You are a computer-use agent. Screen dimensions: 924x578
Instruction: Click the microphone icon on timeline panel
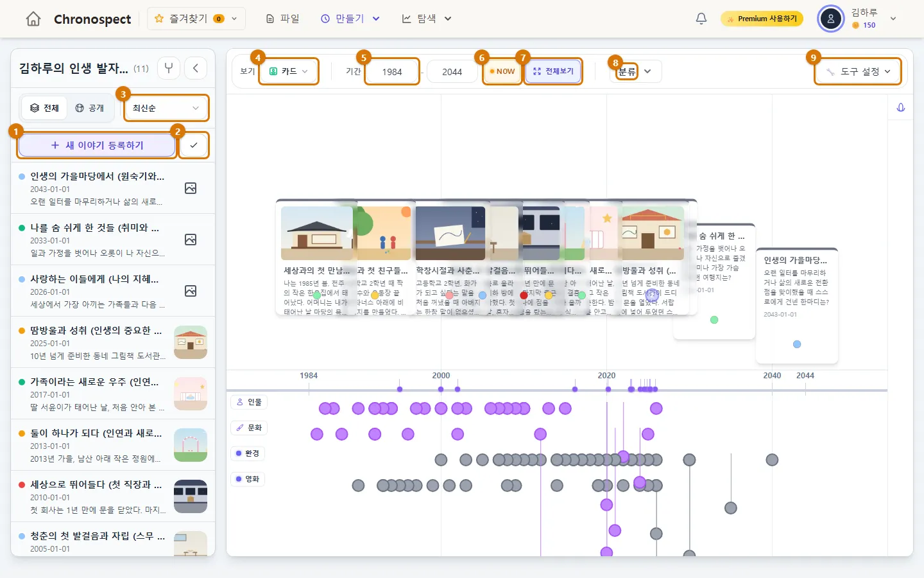(x=901, y=108)
